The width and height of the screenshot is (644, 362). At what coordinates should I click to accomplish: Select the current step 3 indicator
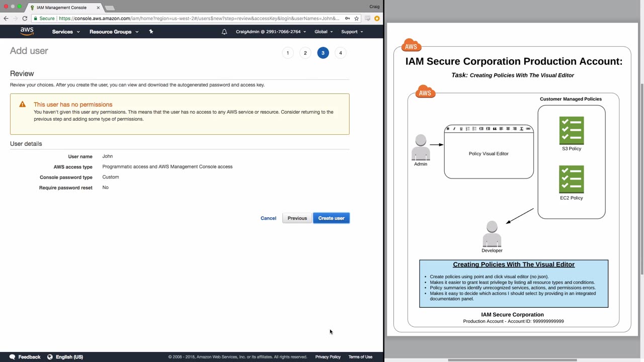[323, 53]
